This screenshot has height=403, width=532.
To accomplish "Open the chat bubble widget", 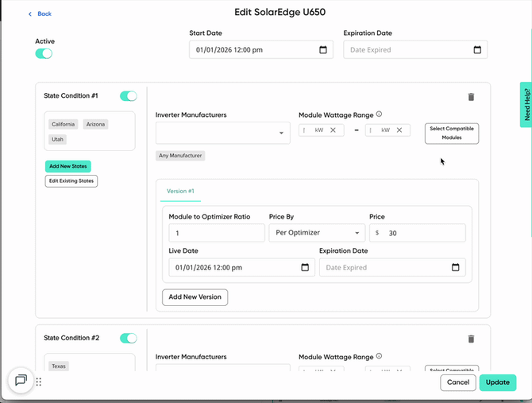I will [21, 380].
